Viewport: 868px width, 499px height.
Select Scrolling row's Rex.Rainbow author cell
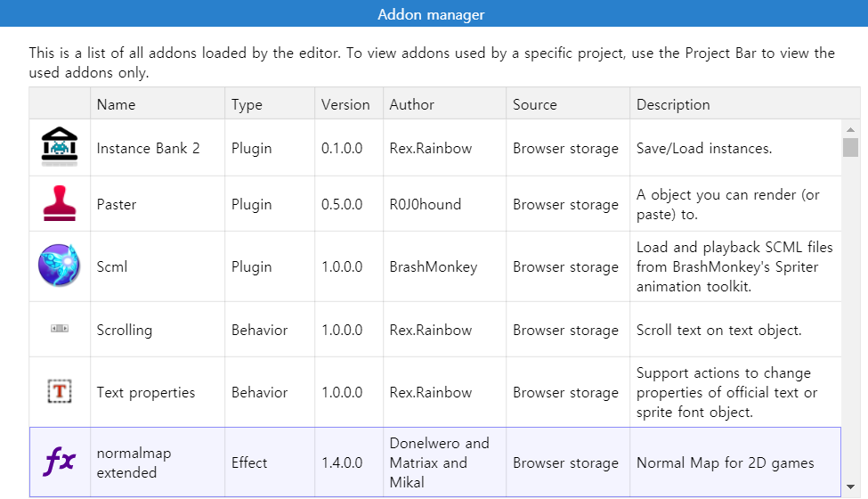coord(444,330)
